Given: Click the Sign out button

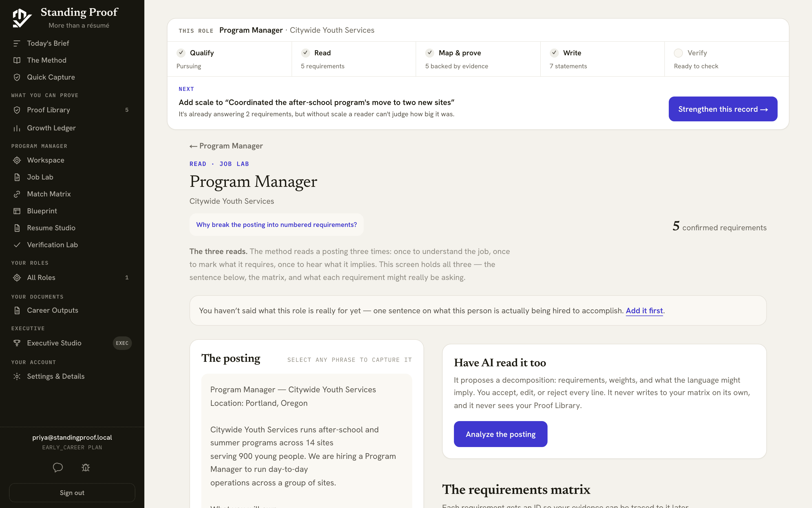Looking at the screenshot, I should 72,492.
